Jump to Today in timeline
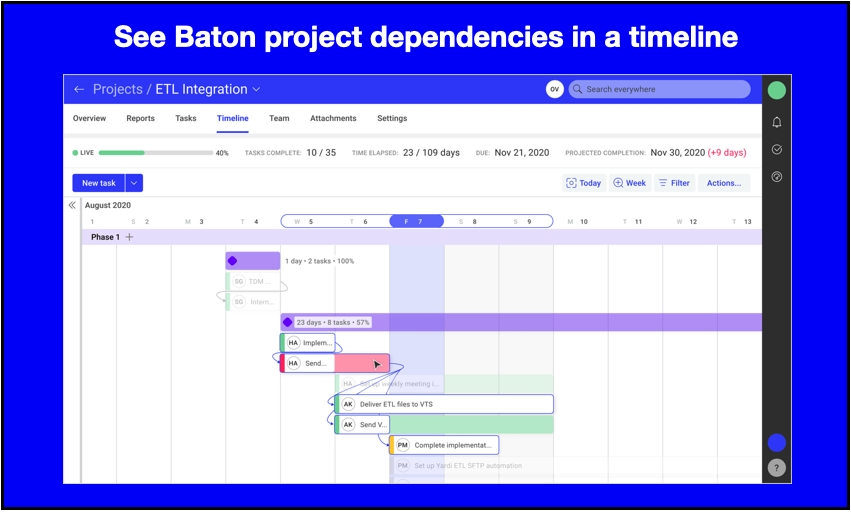This screenshot has height=512, width=851. click(x=584, y=183)
